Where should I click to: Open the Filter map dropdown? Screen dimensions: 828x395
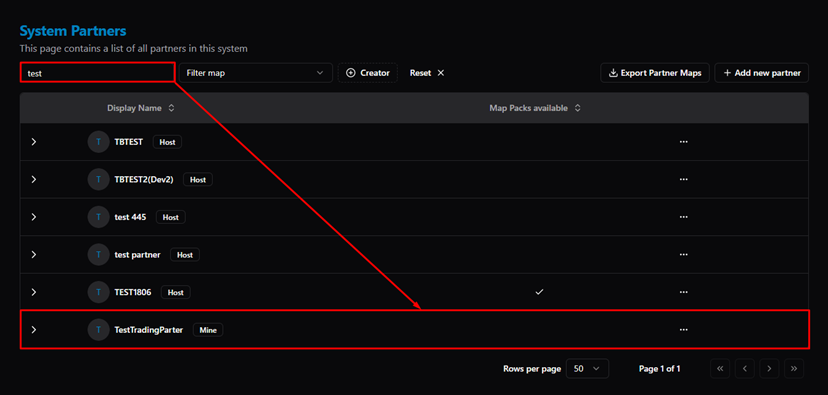point(256,73)
